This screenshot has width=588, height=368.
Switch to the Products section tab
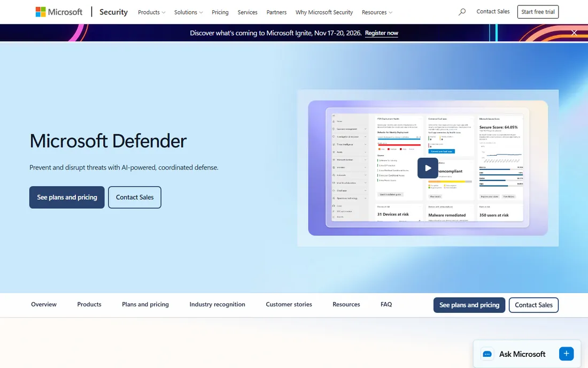(89, 304)
